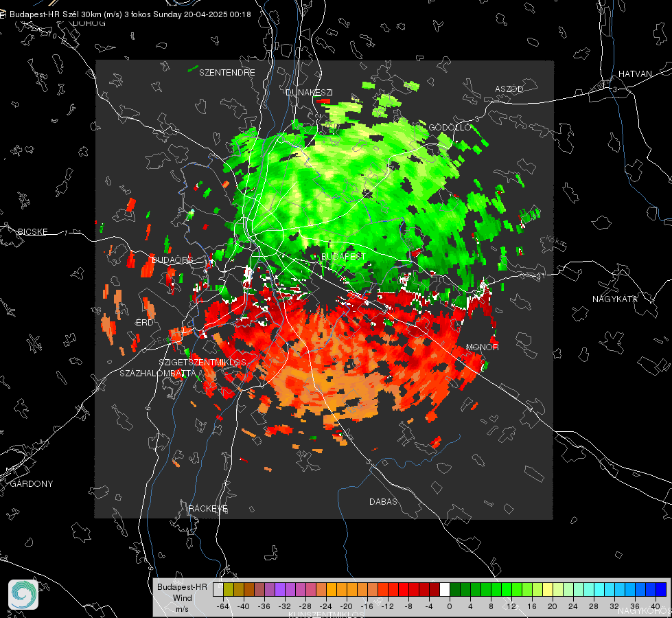Image resolution: width=672 pixels, height=618 pixels.
Task: Click the SZENTENDRE label on the map
Action: click(227, 73)
